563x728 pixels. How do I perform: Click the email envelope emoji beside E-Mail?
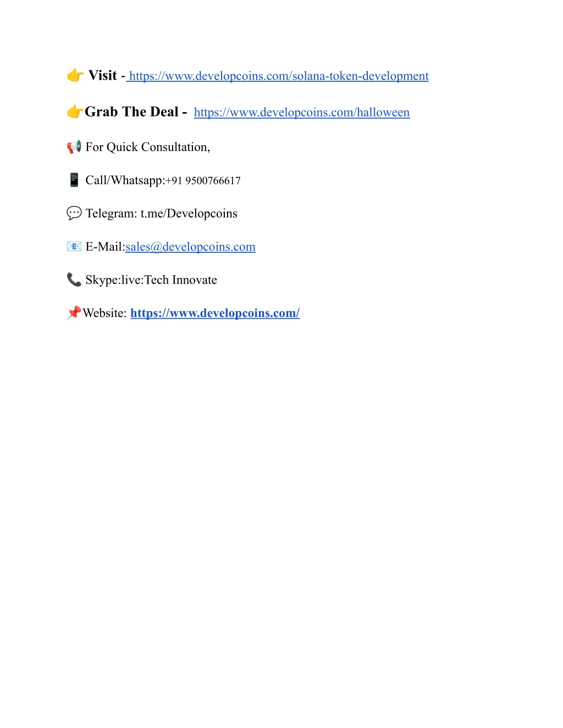coord(74,246)
